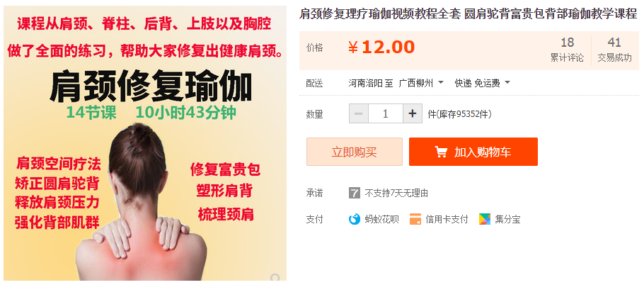Open the 快递 免运费 shipping dropdown
644x297 pixels.
[x=482, y=83]
